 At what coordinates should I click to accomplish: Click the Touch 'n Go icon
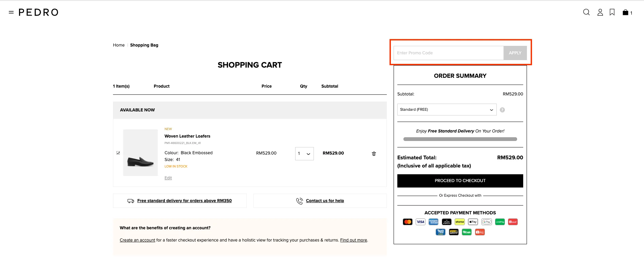click(440, 232)
